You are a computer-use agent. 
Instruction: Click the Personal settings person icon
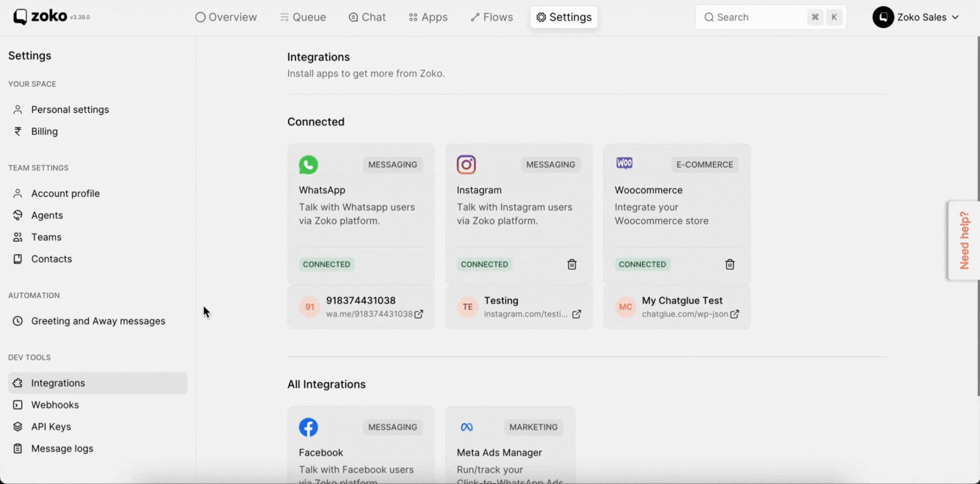click(x=18, y=109)
